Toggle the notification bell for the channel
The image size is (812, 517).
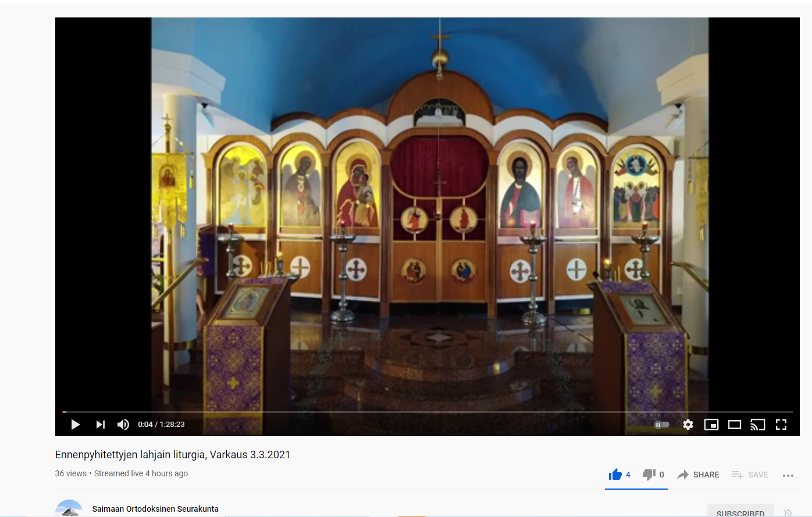tap(788, 512)
